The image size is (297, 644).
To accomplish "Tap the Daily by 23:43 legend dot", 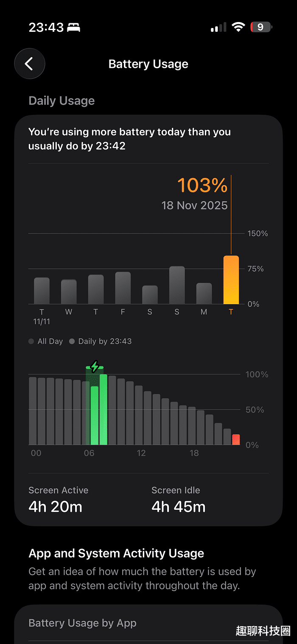I will 72,341.
